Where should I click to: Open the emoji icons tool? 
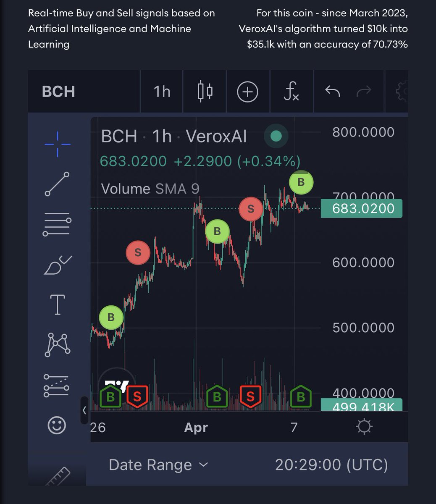[x=57, y=425]
